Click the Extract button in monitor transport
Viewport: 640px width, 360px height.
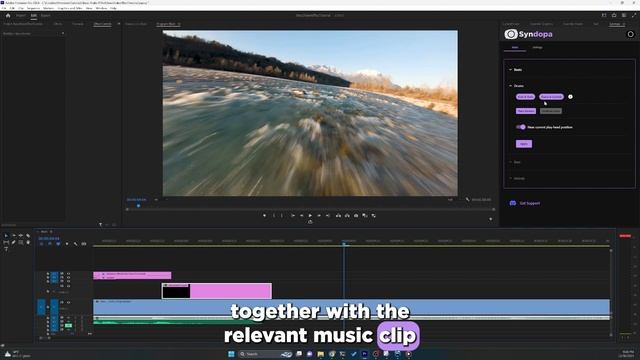347,216
